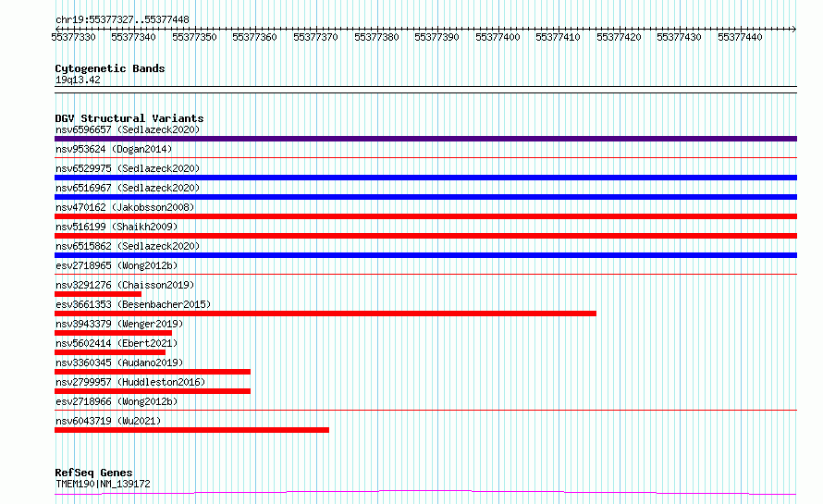Click the red nsv6043719 variant bar
The image size is (823, 504).
coord(192,430)
